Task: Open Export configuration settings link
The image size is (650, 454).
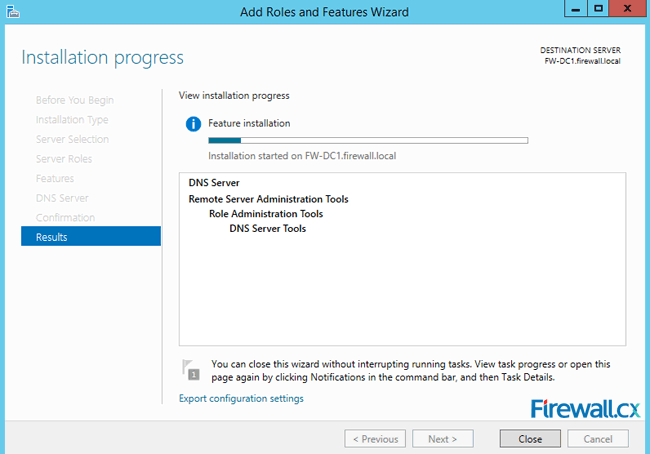Action: pos(241,398)
